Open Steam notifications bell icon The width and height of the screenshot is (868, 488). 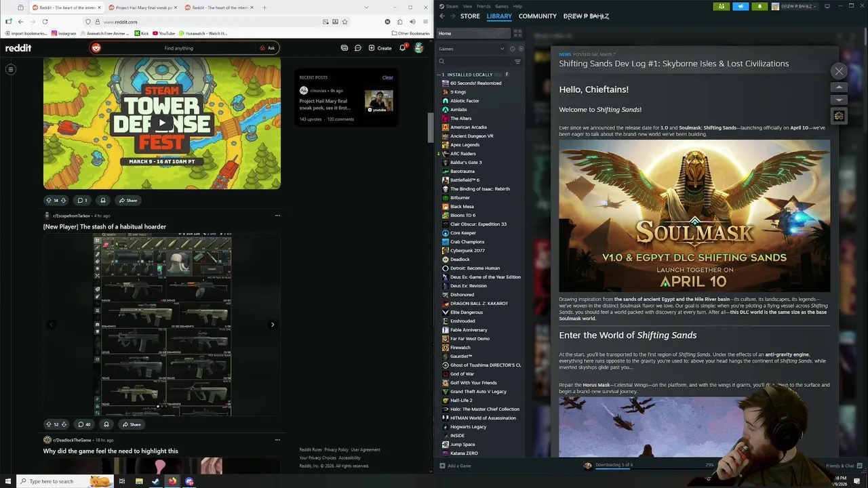759,6
